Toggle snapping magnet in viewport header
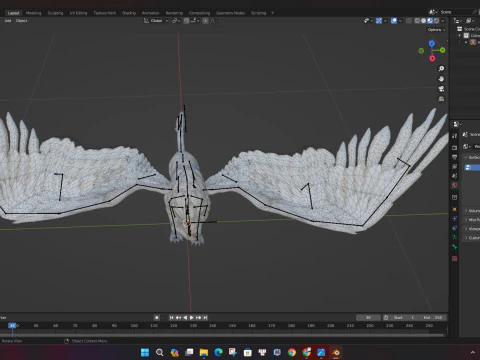The width and height of the screenshot is (480, 360). (x=186, y=21)
